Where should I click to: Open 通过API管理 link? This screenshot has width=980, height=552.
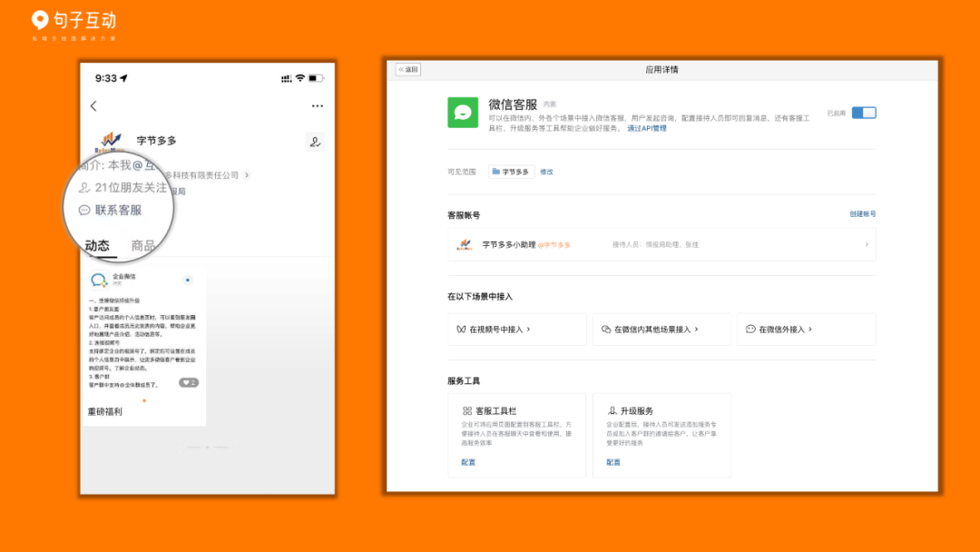click(647, 128)
